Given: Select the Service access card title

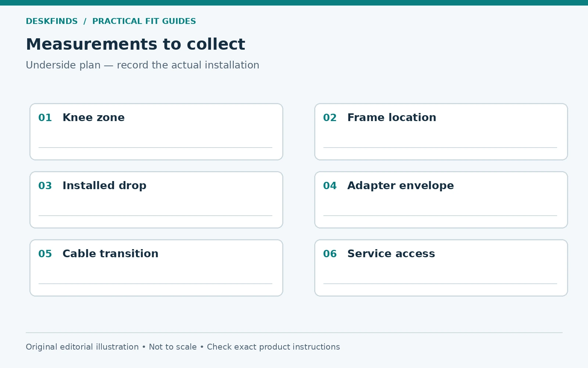Looking at the screenshot, I should pyautogui.click(x=391, y=254).
